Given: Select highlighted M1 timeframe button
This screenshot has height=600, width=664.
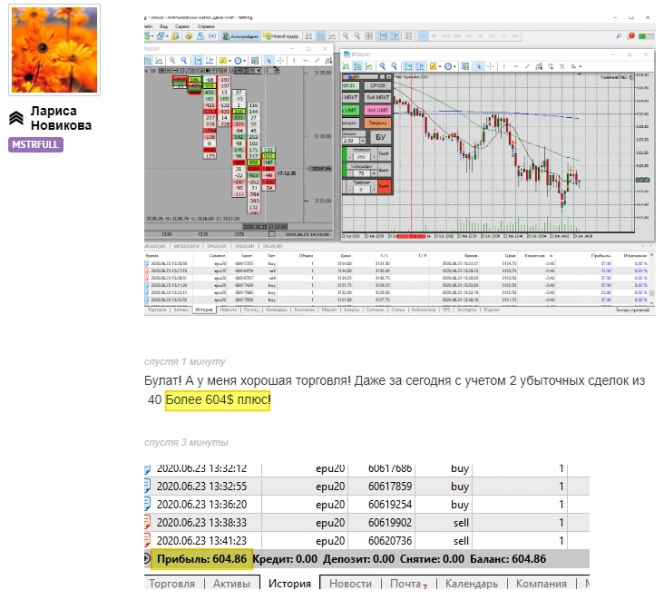Looking at the screenshot, I should (423, 36).
